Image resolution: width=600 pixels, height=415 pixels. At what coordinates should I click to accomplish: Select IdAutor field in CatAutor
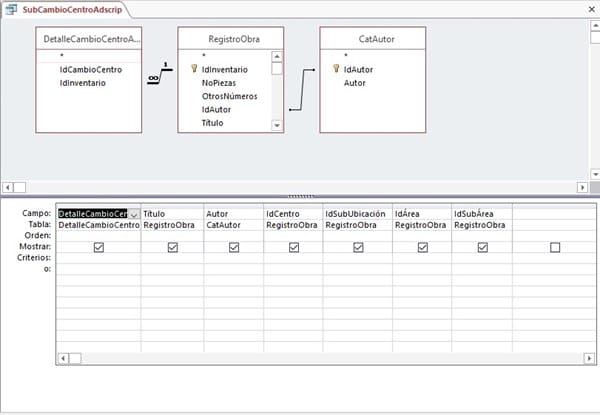(358, 70)
